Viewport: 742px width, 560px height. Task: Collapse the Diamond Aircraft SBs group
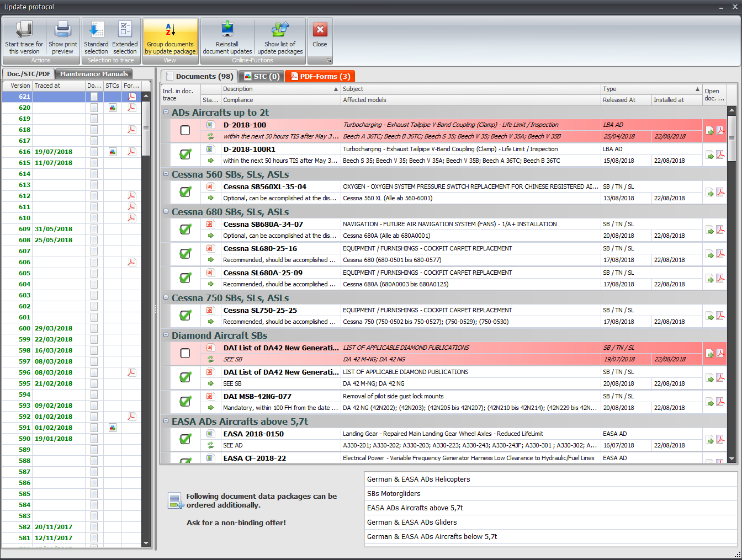[166, 335]
